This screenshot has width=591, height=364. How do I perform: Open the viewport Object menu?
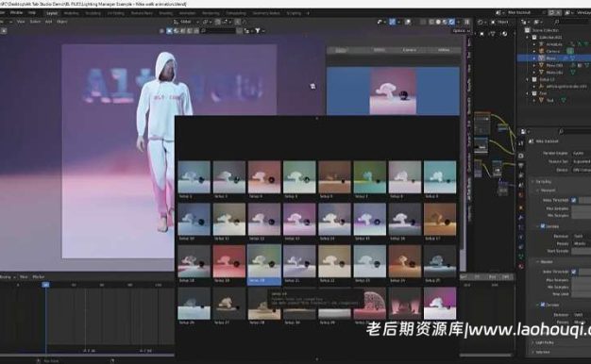(x=61, y=22)
